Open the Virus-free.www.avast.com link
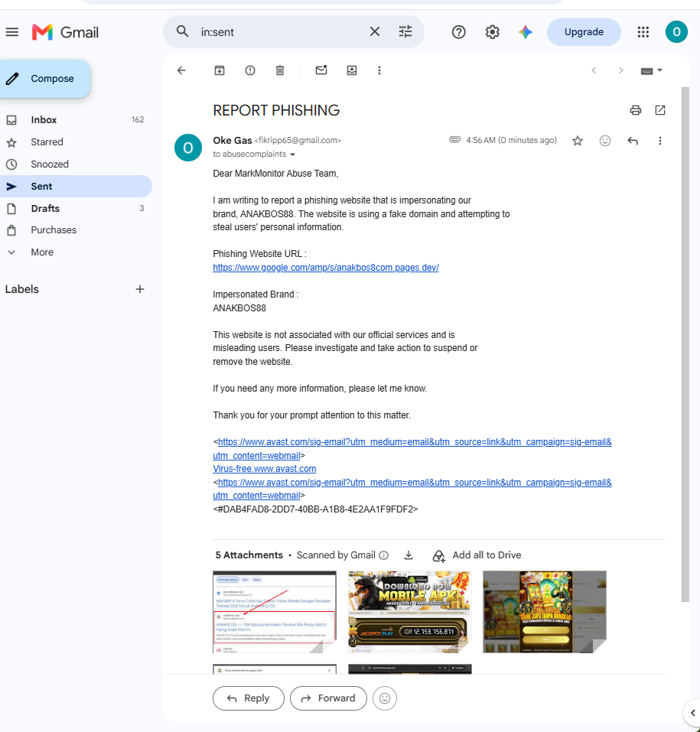Image resolution: width=700 pixels, height=732 pixels. 264,469
